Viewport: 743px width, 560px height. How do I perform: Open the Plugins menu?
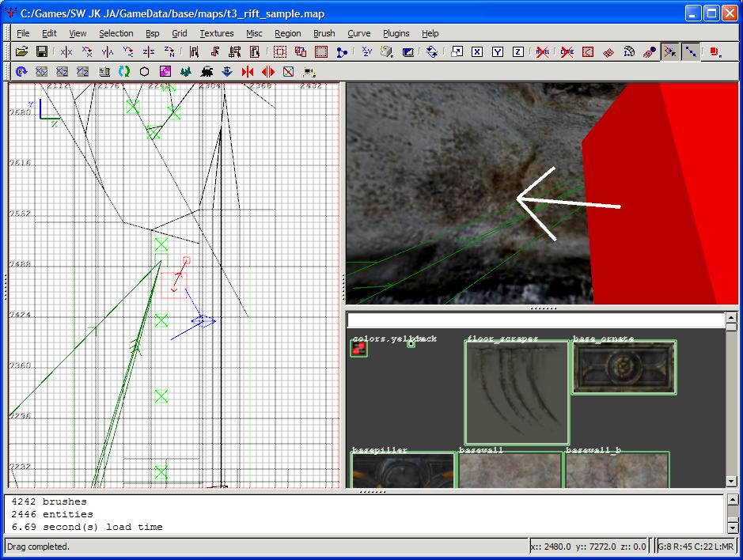coord(396,33)
